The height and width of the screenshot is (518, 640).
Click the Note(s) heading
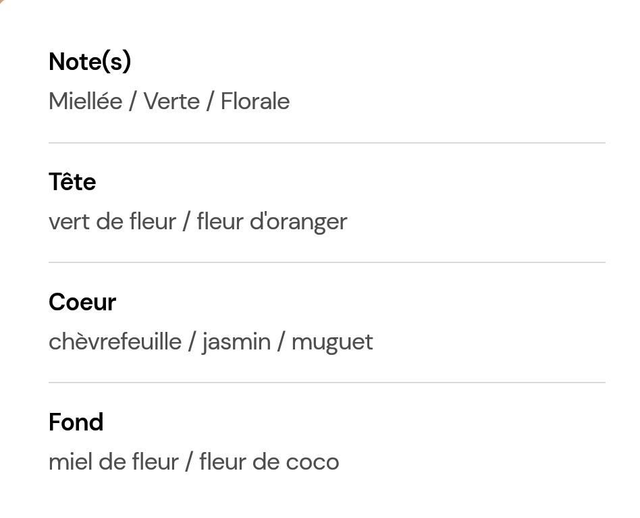coord(90,62)
